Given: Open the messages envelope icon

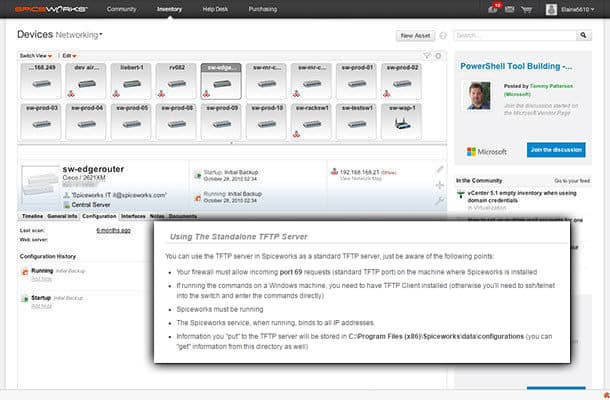Looking at the screenshot, I should pyautogui.click(x=509, y=9).
